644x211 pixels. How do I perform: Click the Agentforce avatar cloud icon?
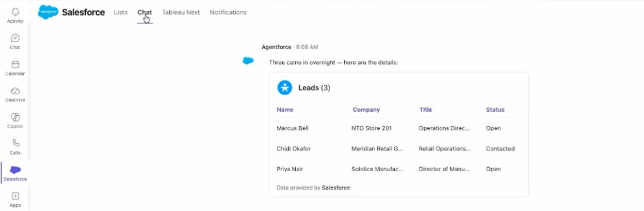[248, 61]
